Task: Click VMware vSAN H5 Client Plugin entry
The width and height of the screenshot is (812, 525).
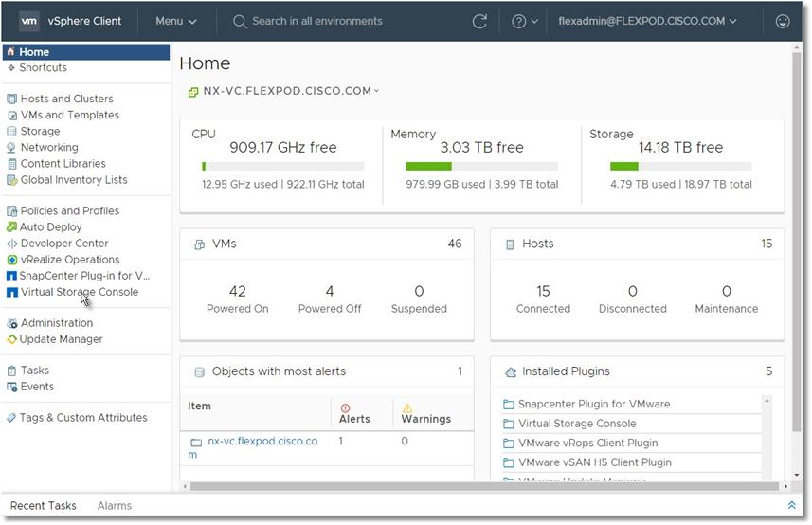Action: pos(594,462)
